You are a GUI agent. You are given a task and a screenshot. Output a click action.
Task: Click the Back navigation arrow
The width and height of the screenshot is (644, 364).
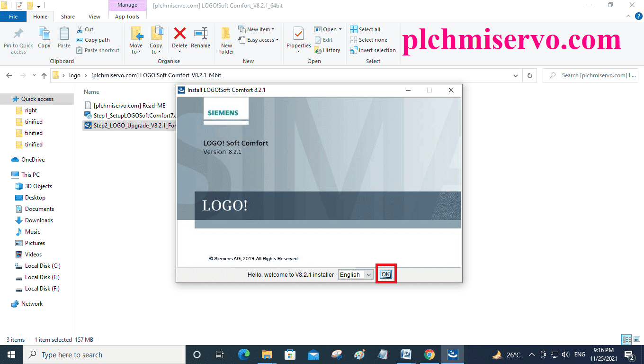click(9, 75)
